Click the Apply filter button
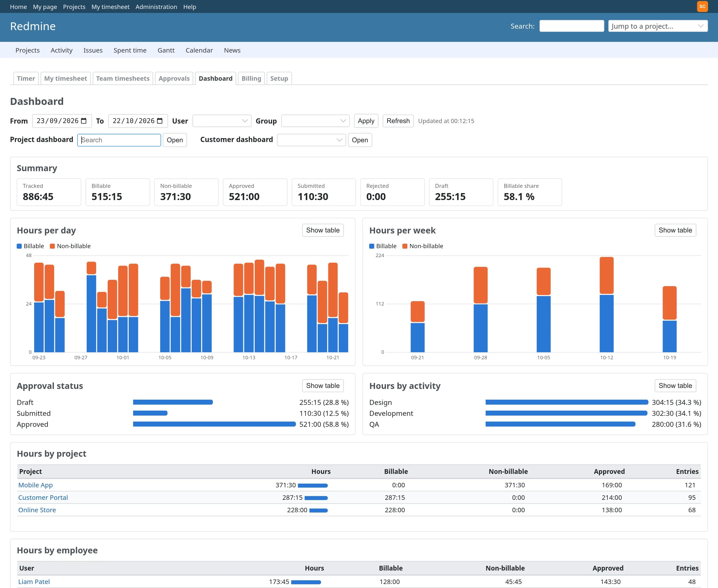This screenshot has height=588, width=718. [366, 121]
